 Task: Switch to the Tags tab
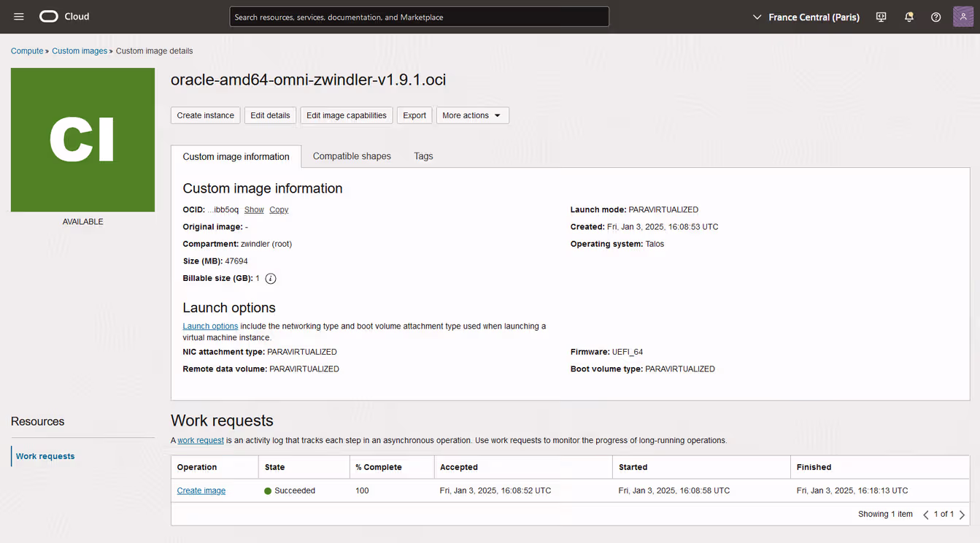(423, 156)
